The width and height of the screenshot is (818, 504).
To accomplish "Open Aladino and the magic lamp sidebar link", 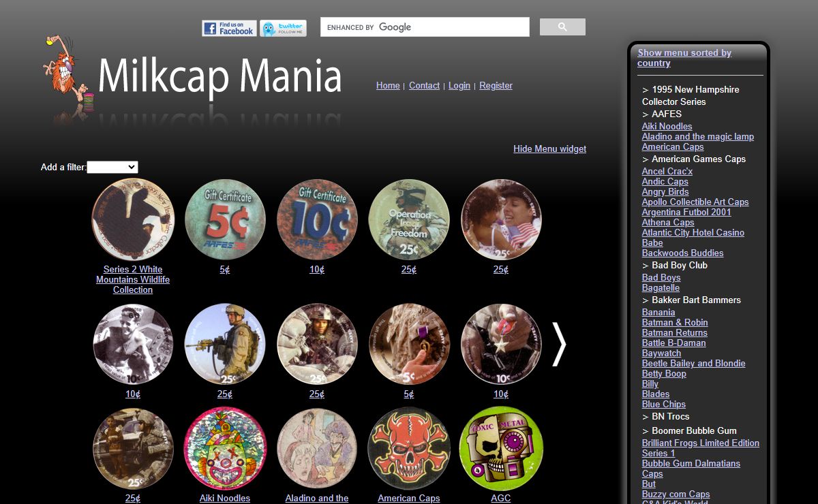I will click(x=698, y=136).
